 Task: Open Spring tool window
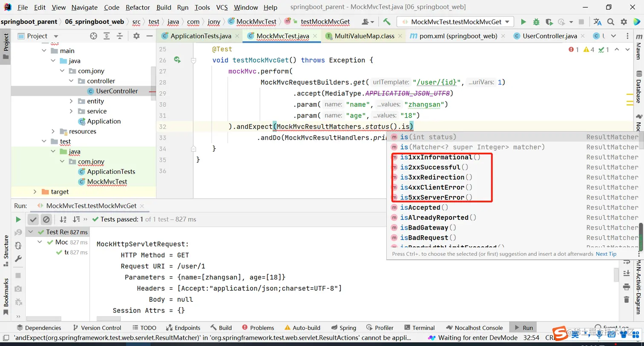pyautogui.click(x=343, y=328)
